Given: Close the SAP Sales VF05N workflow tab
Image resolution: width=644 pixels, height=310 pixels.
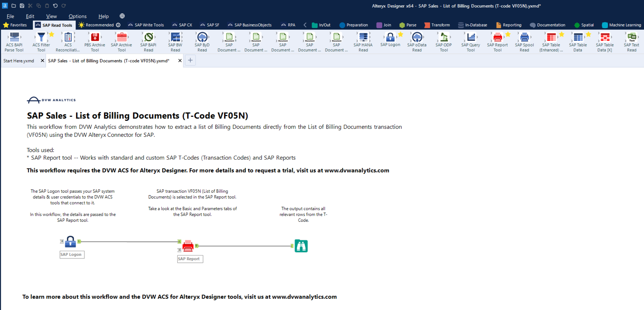Looking at the screenshot, I should pyautogui.click(x=180, y=60).
